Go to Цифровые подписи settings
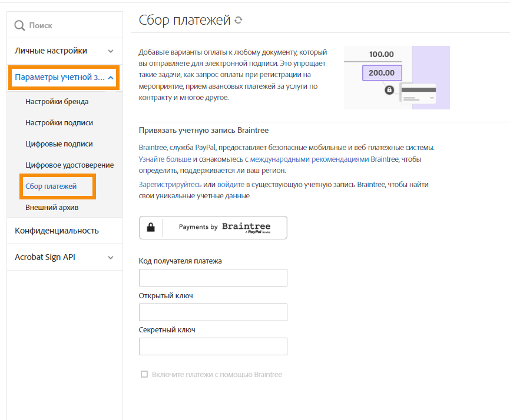 tap(59, 144)
